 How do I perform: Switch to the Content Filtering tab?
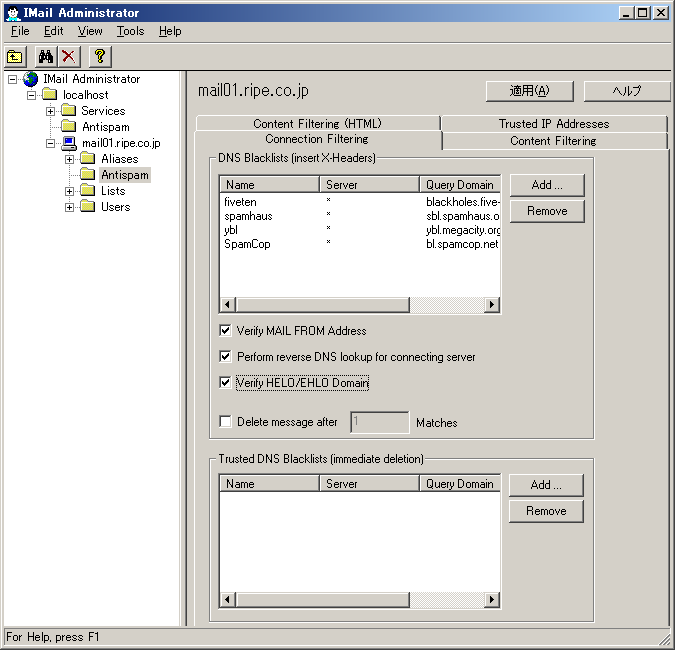tap(554, 141)
